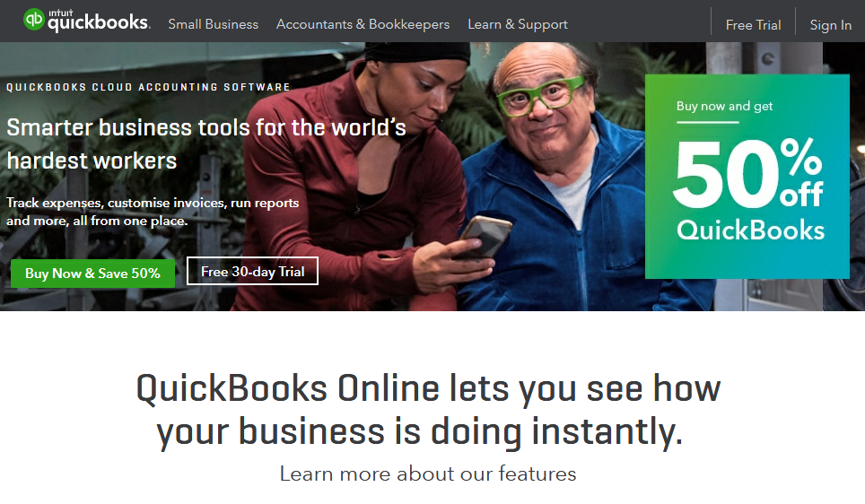This screenshot has height=504, width=865.
Task: Open Accountants & Bookkeepers menu
Action: pyautogui.click(x=363, y=24)
